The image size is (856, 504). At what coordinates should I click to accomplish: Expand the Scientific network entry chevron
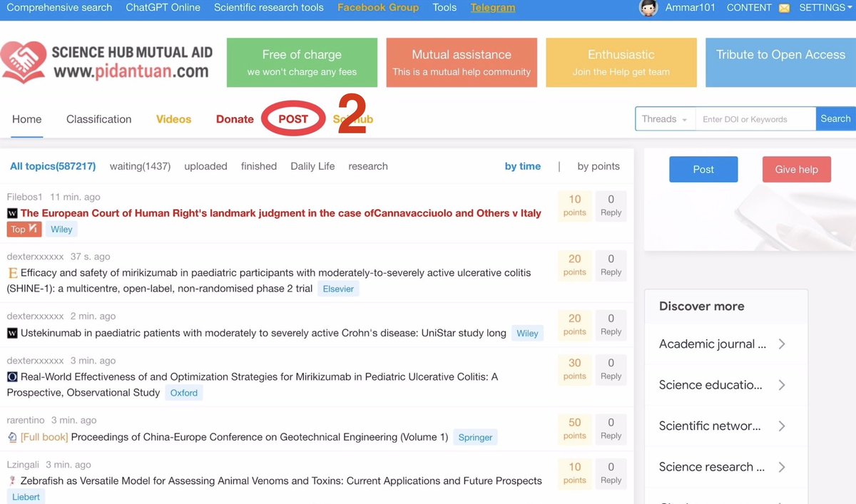[x=782, y=426]
